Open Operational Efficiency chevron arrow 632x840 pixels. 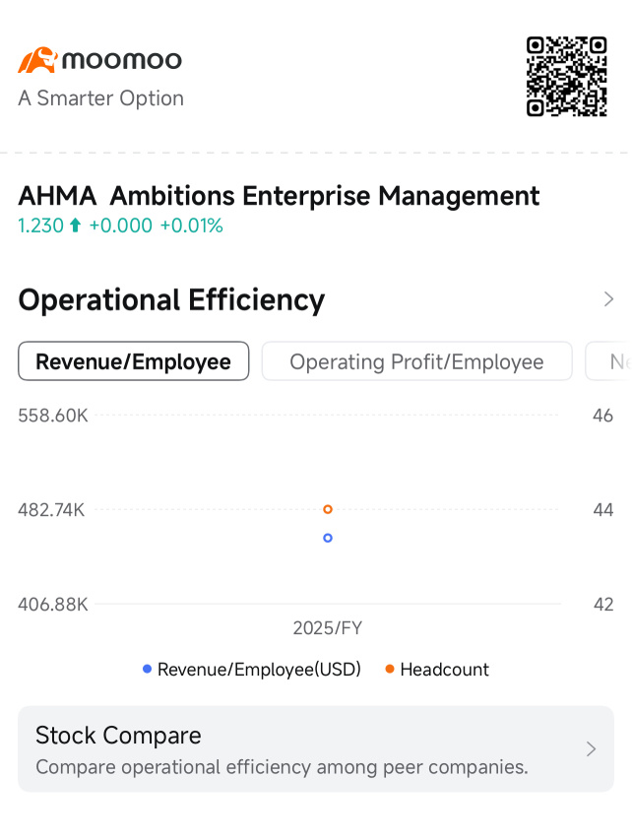pyautogui.click(x=608, y=299)
